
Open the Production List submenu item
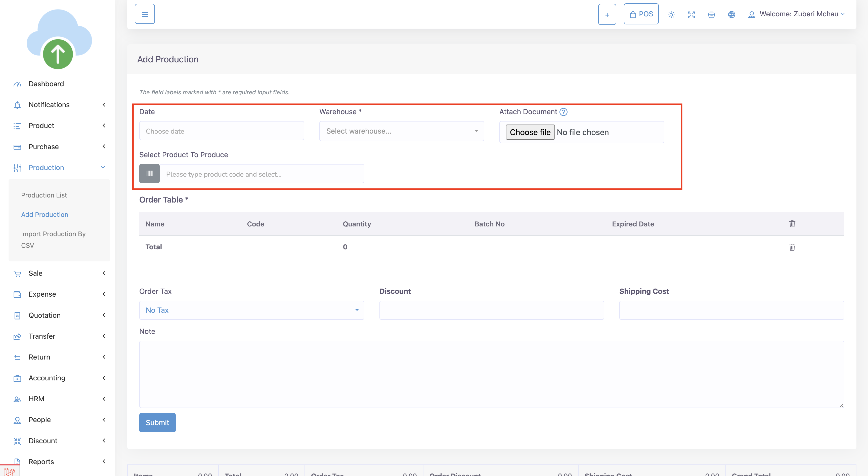coord(44,195)
